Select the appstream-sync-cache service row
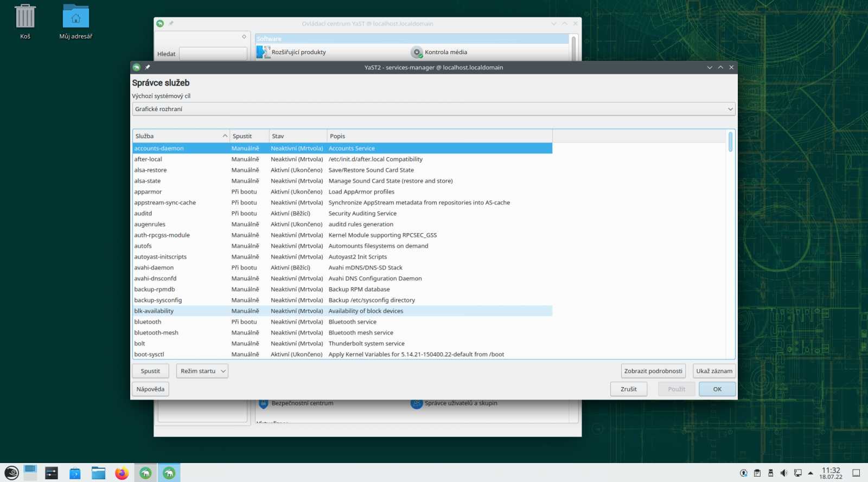 click(342, 202)
